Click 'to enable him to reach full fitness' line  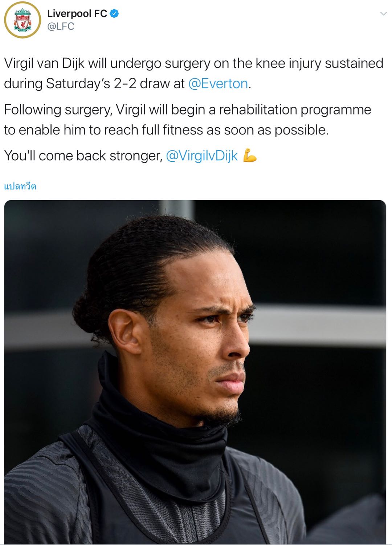(166, 130)
